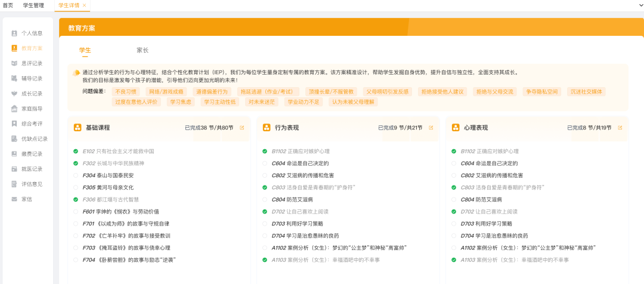Open D704 学习是治愈愚昧的良药 in 心理表现
Image resolution: width=644 pixels, height=284 pixels.
(494, 236)
